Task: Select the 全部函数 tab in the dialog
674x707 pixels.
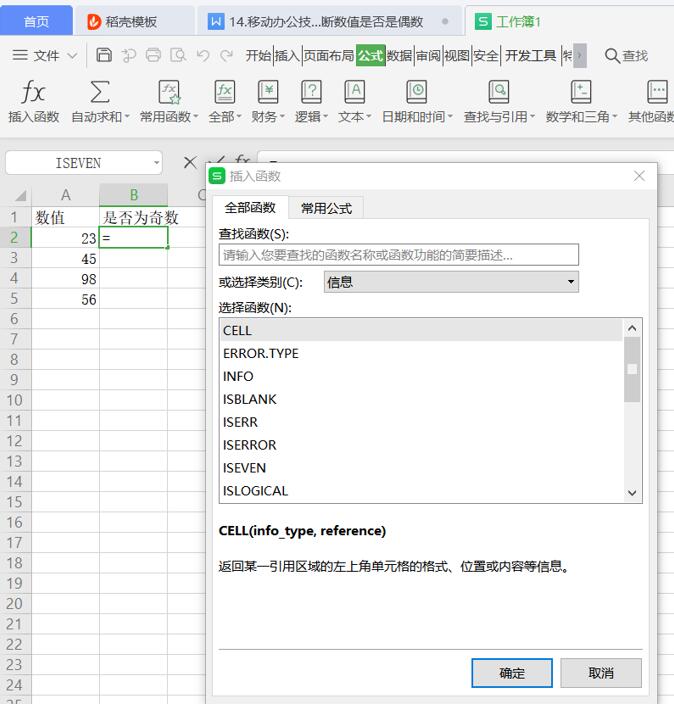Action: 250,208
